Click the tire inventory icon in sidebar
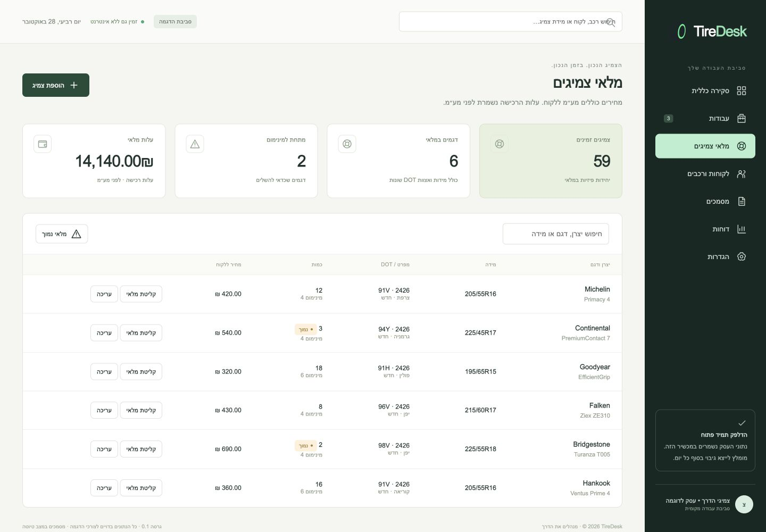 tap(742, 146)
